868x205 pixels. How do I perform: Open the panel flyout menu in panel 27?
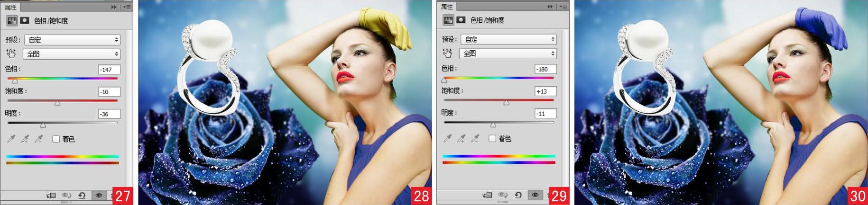[127, 7]
